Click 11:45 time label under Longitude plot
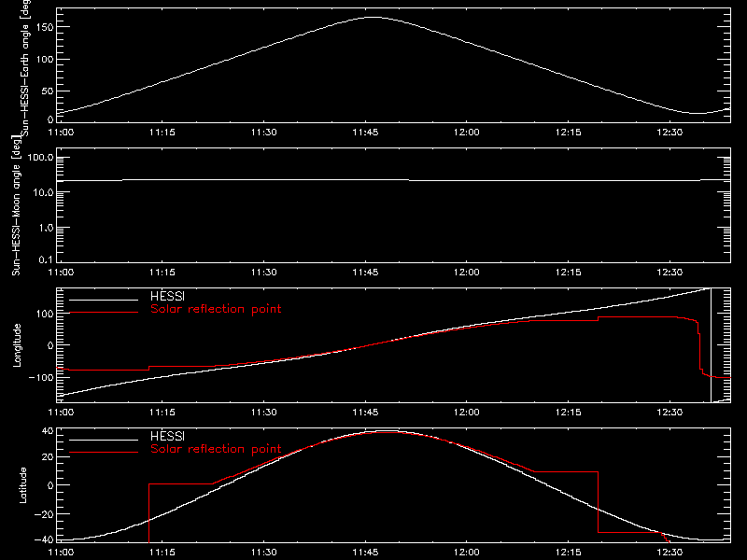The height and width of the screenshot is (560, 747). 365,412
